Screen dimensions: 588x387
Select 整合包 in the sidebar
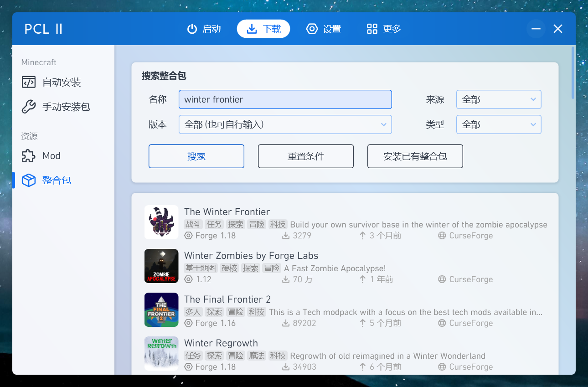[x=63, y=181]
